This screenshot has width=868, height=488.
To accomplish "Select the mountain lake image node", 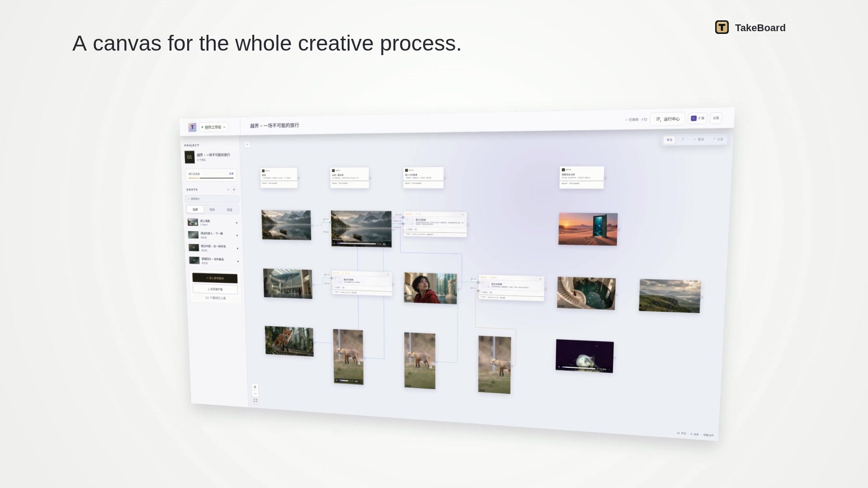I will [x=286, y=225].
